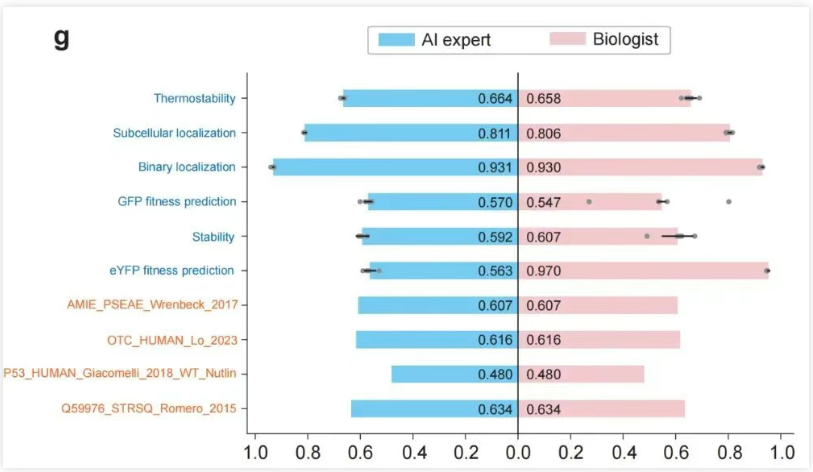The height and width of the screenshot is (472, 813).
Task: Click the Binary localization label
Action: [187, 167]
